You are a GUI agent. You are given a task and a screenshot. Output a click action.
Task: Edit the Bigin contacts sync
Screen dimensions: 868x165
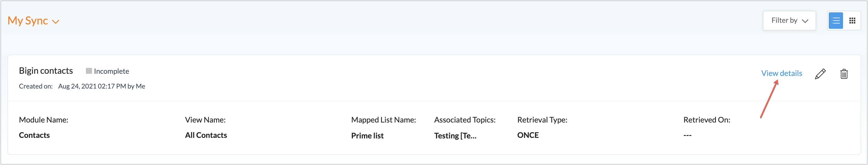coord(820,74)
